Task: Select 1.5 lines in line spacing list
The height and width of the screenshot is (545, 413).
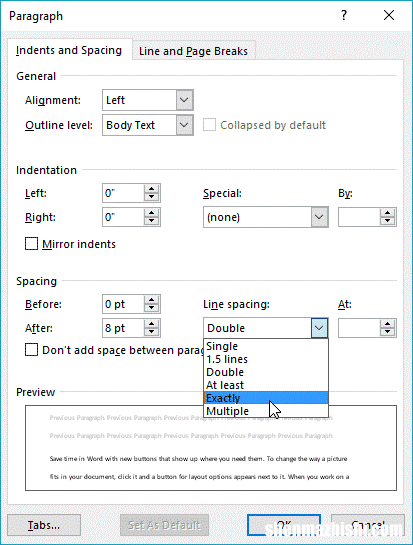Action: pos(266,359)
